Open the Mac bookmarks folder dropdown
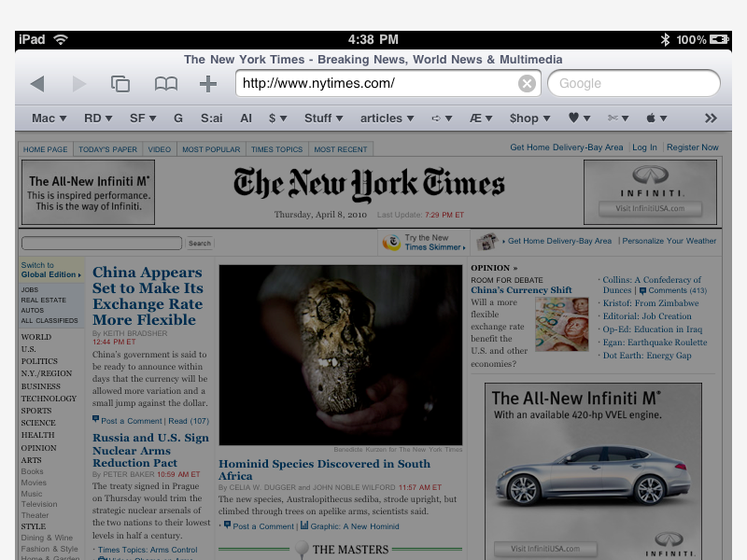 (49, 119)
